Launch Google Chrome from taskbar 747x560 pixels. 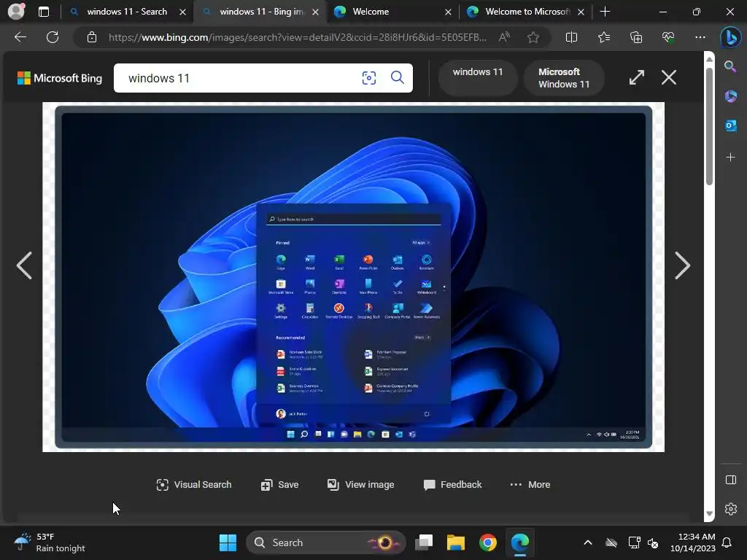487,542
